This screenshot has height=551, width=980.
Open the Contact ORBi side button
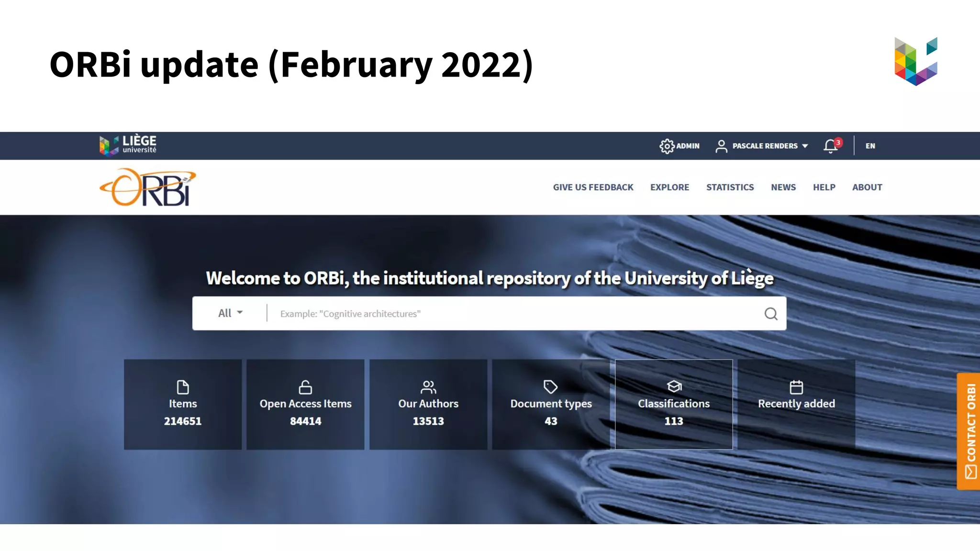[969, 431]
